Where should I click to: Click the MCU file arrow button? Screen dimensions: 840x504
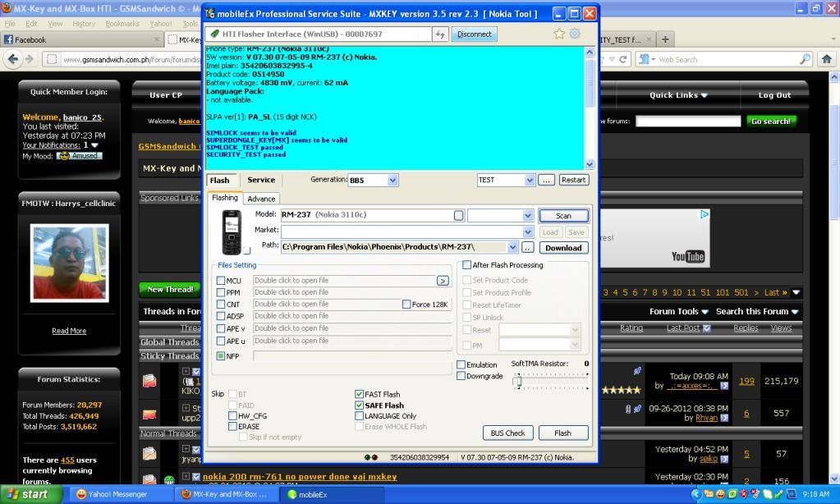pos(443,281)
